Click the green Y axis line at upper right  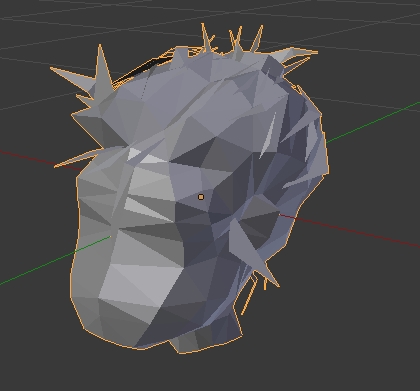373,122
